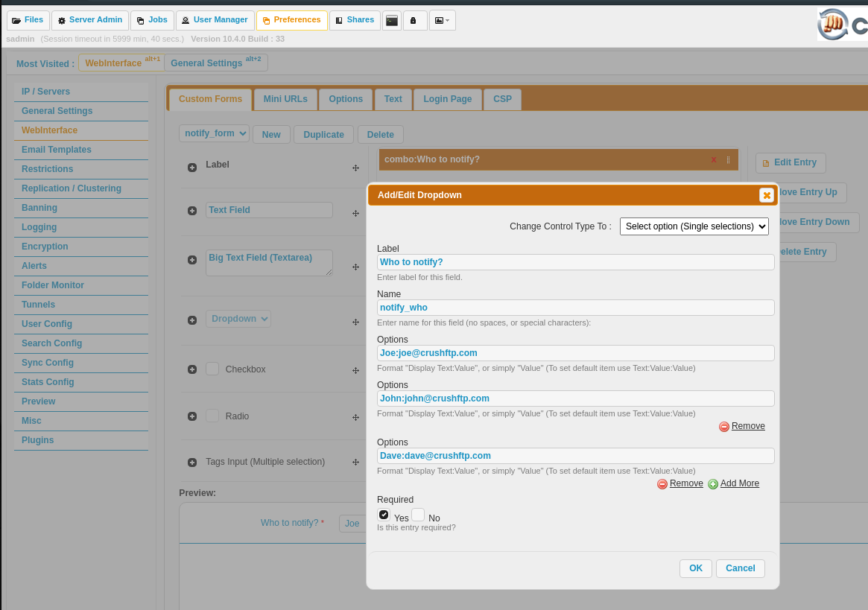Close the Add/Edit Dropdown dialog
868x610 pixels.
point(766,195)
